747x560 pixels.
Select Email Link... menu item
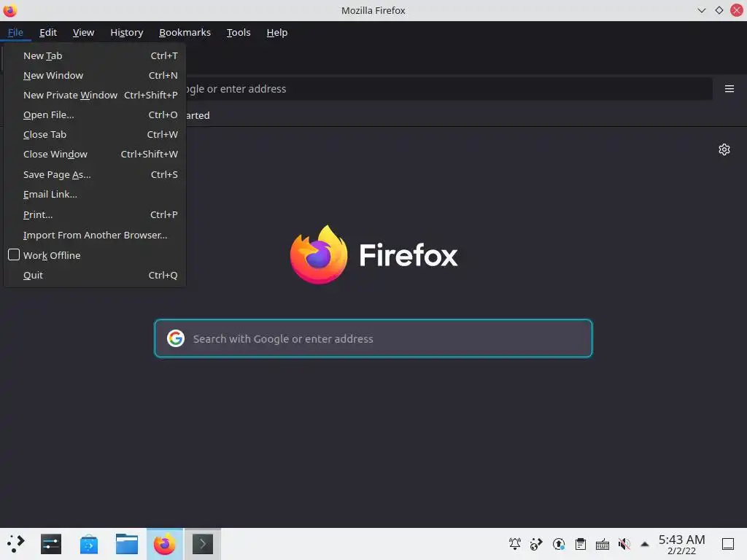click(95, 194)
